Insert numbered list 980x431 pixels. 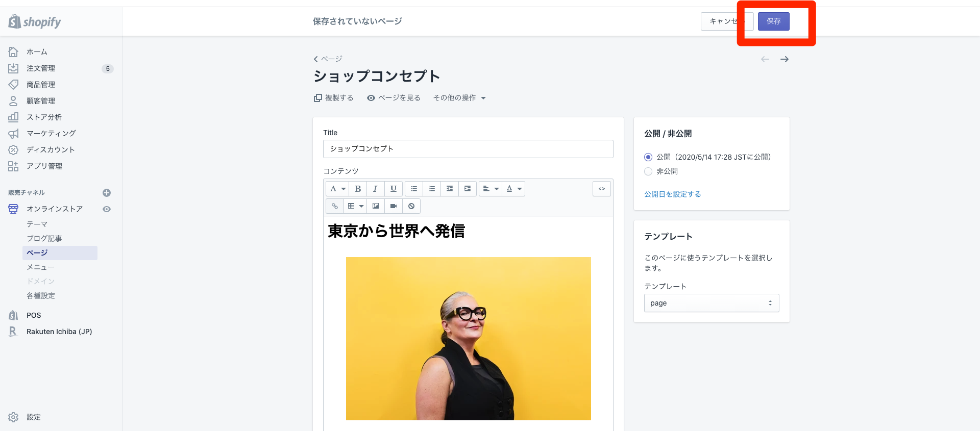coord(432,189)
